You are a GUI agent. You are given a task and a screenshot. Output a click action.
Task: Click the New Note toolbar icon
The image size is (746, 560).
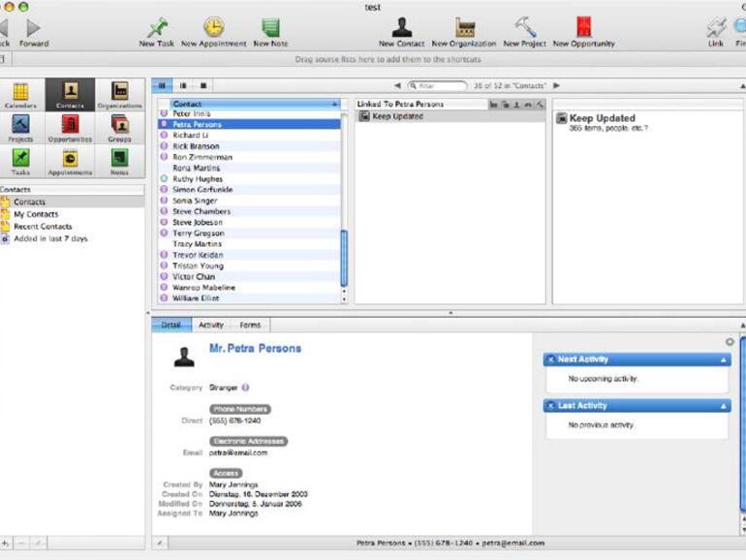tap(270, 28)
